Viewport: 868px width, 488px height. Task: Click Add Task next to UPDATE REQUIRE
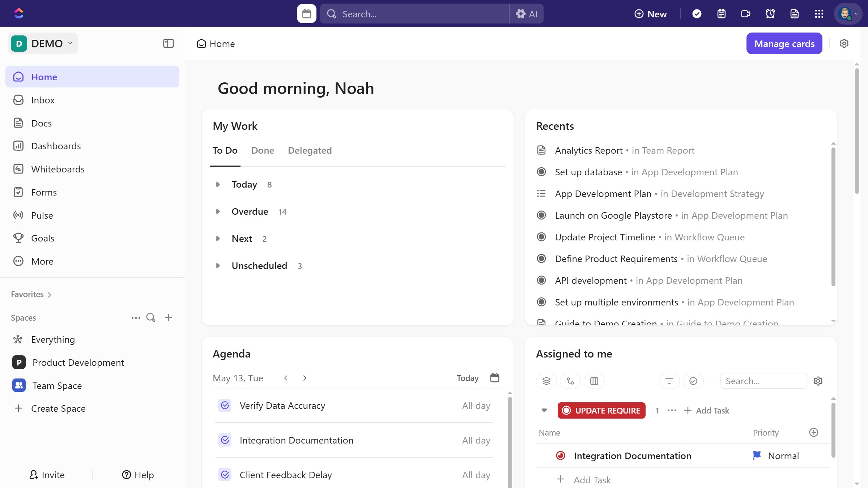tap(706, 410)
